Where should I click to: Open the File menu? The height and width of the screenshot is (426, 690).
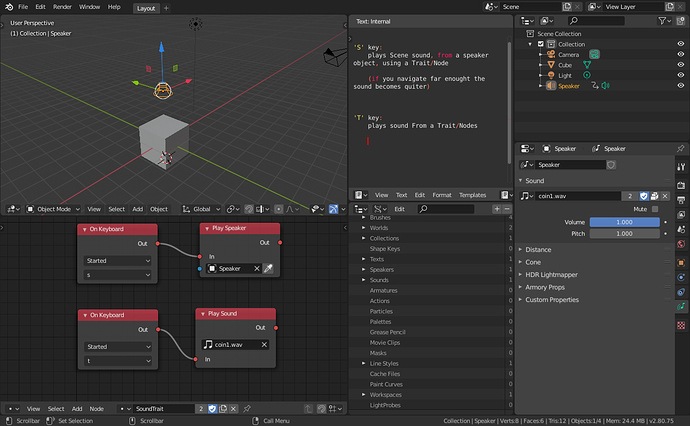[x=23, y=7]
